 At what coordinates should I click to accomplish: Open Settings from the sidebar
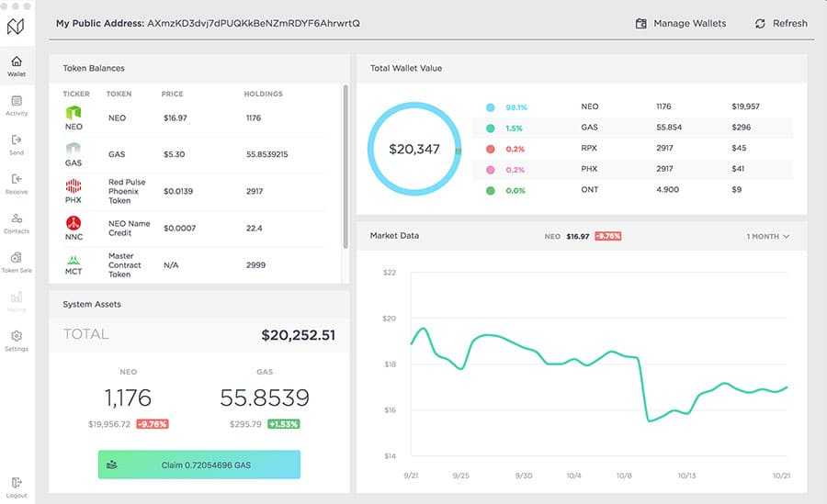click(17, 341)
